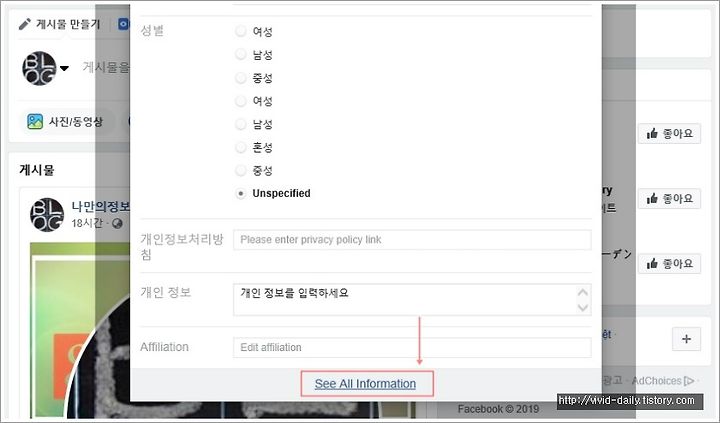Click the 성별 field label
The image size is (720, 423).
(x=152, y=31)
